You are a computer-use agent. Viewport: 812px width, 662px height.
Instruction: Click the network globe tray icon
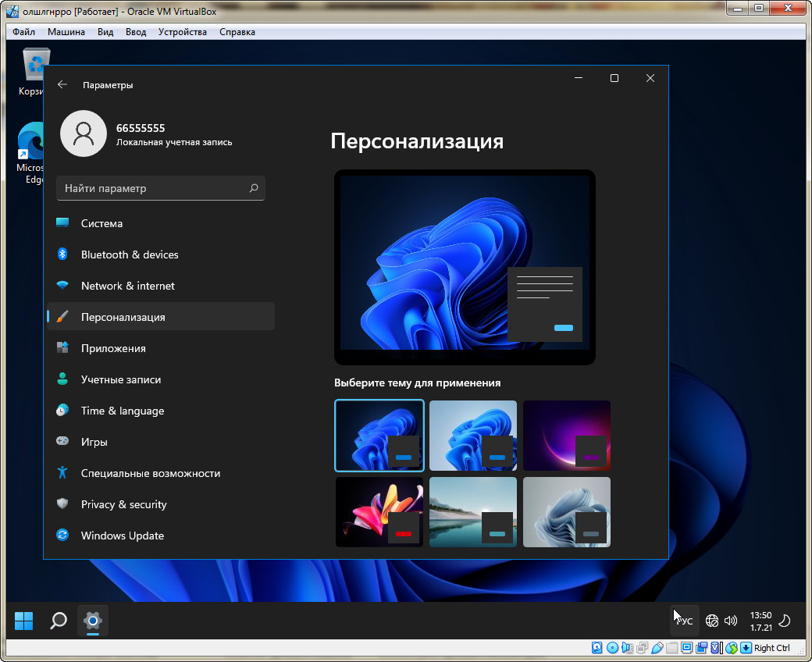pyautogui.click(x=711, y=621)
